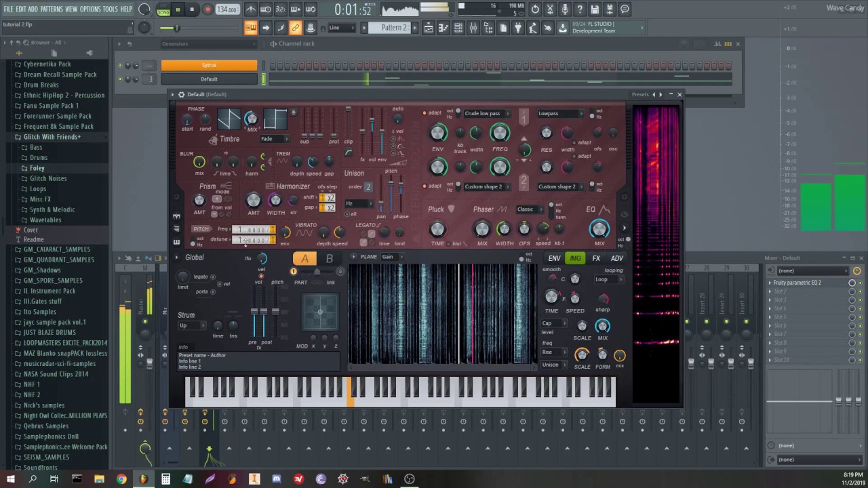
Task: Toggle the Browser view button
Action: (488, 28)
